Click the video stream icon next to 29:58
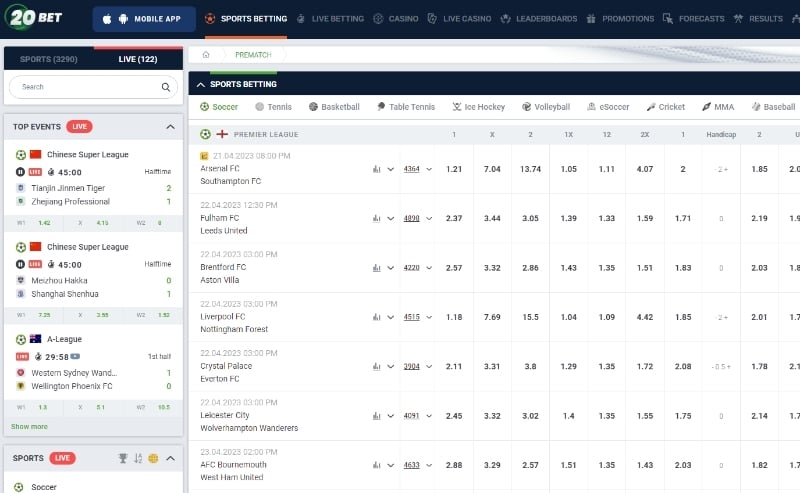 coord(75,356)
